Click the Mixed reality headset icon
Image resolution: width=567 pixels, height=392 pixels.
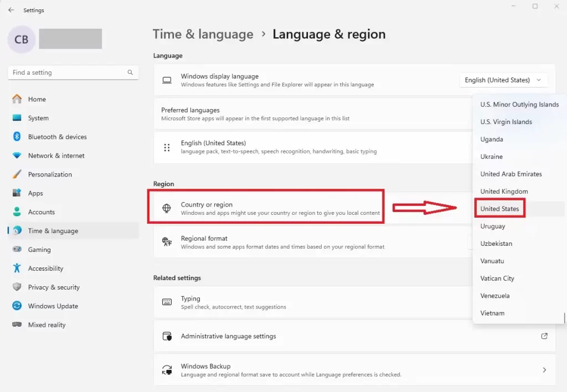click(x=17, y=324)
